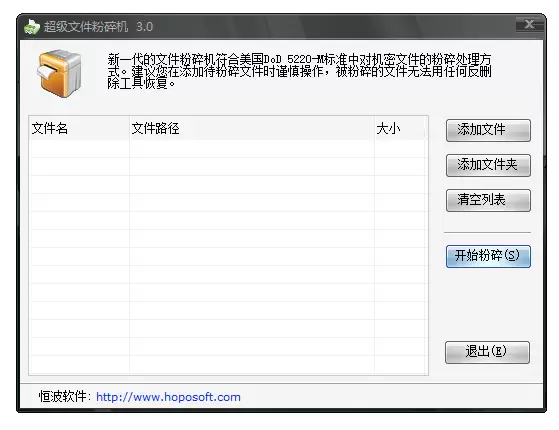559x430 pixels.
Task: Click the description text about DoD 5220-M
Action: pyautogui.click(x=299, y=71)
